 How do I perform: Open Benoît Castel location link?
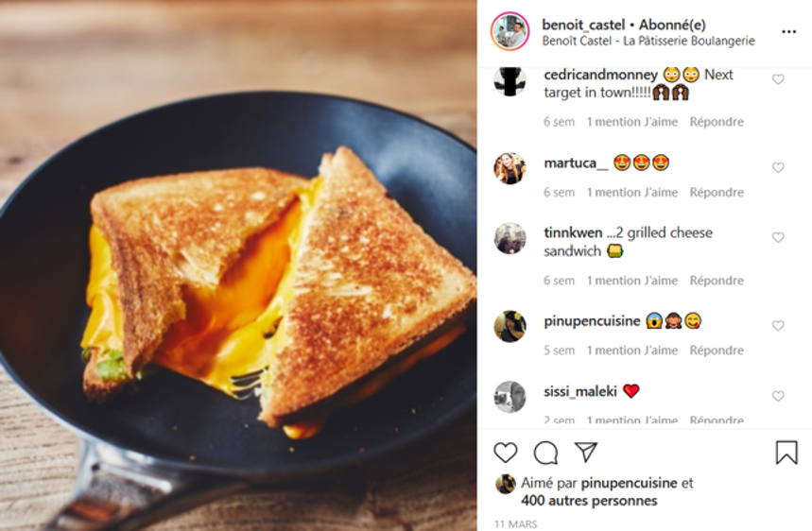pyautogui.click(x=648, y=41)
